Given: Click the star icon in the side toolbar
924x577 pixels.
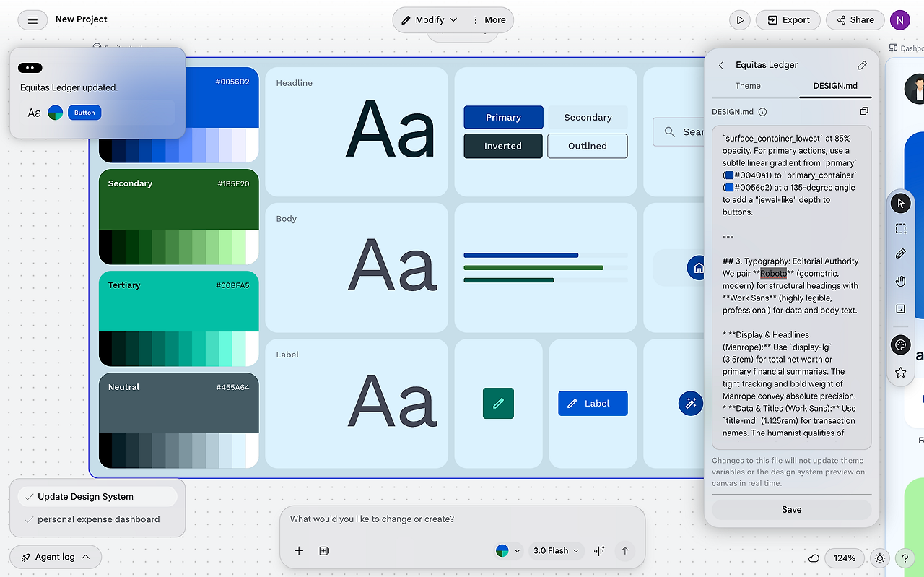Looking at the screenshot, I should click(x=901, y=373).
